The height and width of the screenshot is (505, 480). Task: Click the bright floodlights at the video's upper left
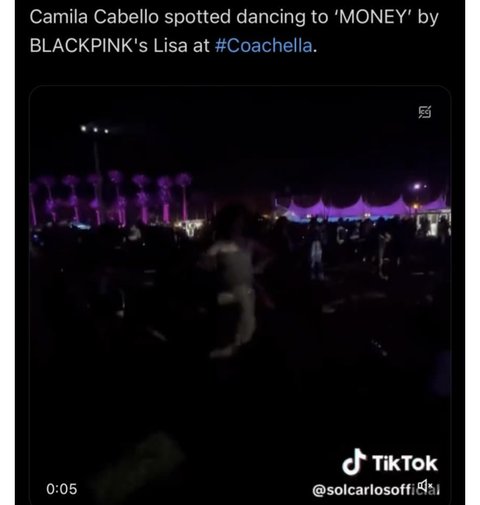click(95, 129)
